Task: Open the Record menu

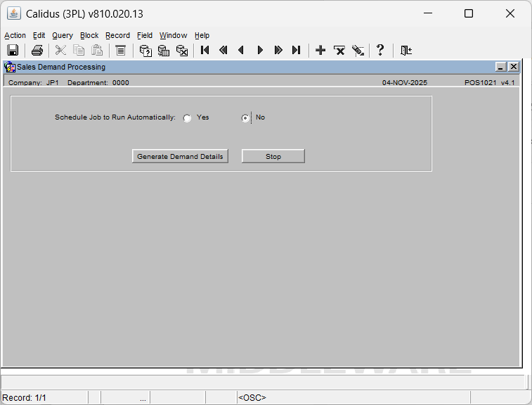Action: coord(117,35)
